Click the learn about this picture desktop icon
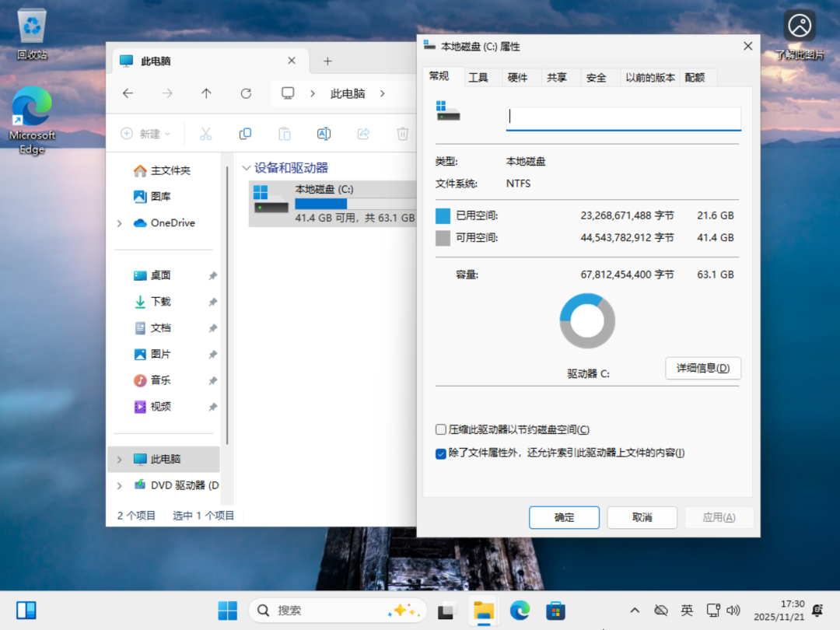The image size is (840, 630). 800,33
